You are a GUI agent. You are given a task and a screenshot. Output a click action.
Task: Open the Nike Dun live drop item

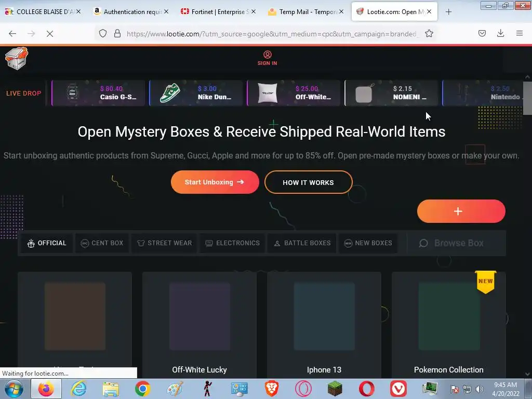(x=196, y=93)
